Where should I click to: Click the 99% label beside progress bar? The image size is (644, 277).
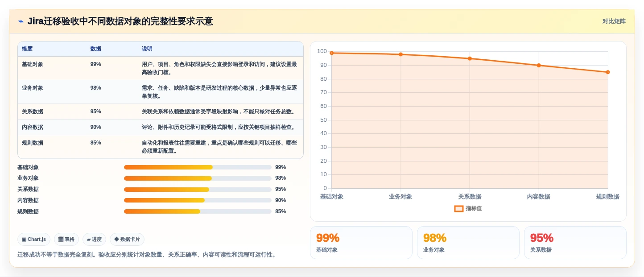[281, 167]
